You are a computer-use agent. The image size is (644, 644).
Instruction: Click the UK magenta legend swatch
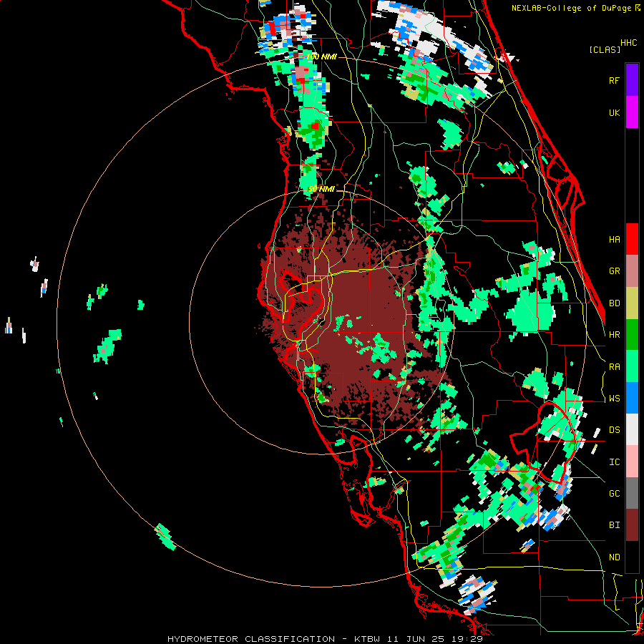pos(632,112)
